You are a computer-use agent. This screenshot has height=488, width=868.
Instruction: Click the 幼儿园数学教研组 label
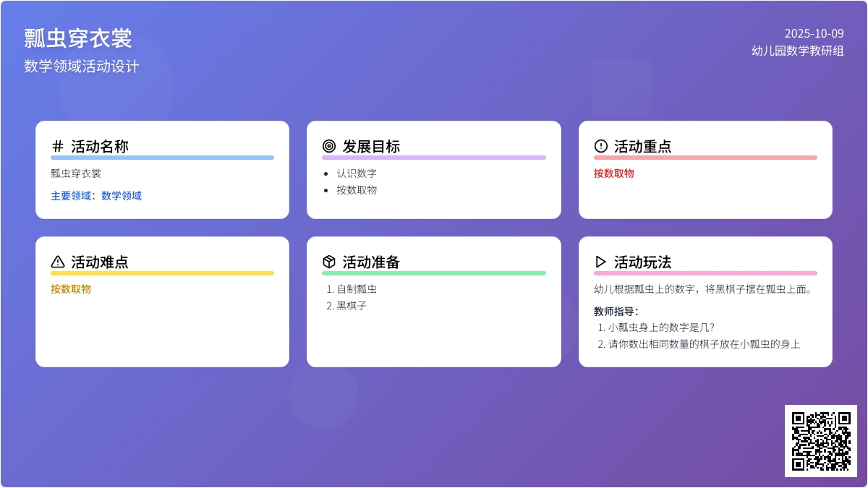pyautogui.click(x=797, y=51)
